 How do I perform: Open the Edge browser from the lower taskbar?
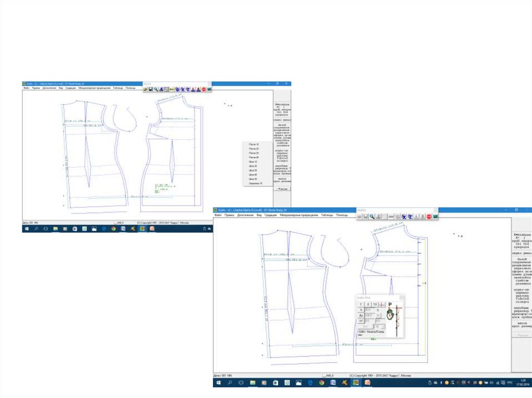(310, 383)
